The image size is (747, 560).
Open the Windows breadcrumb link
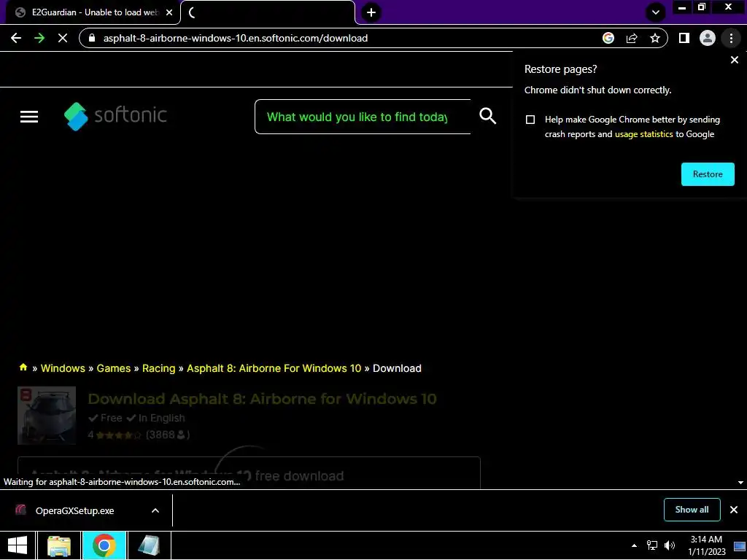tap(63, 368)
